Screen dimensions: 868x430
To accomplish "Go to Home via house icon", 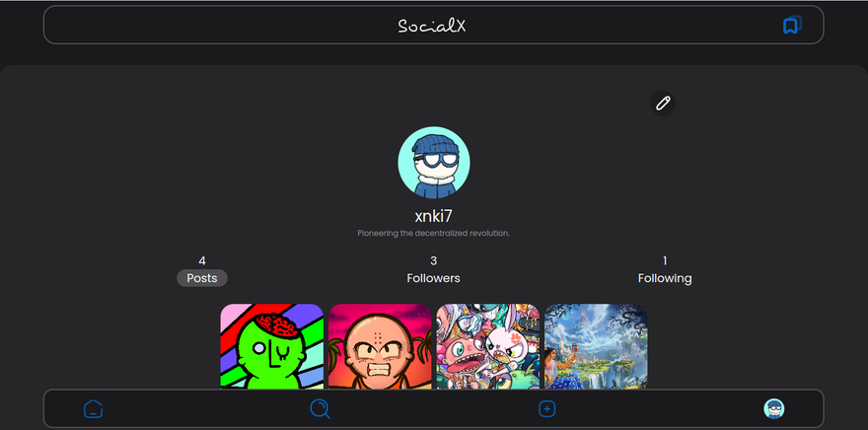I will point(93,409).
